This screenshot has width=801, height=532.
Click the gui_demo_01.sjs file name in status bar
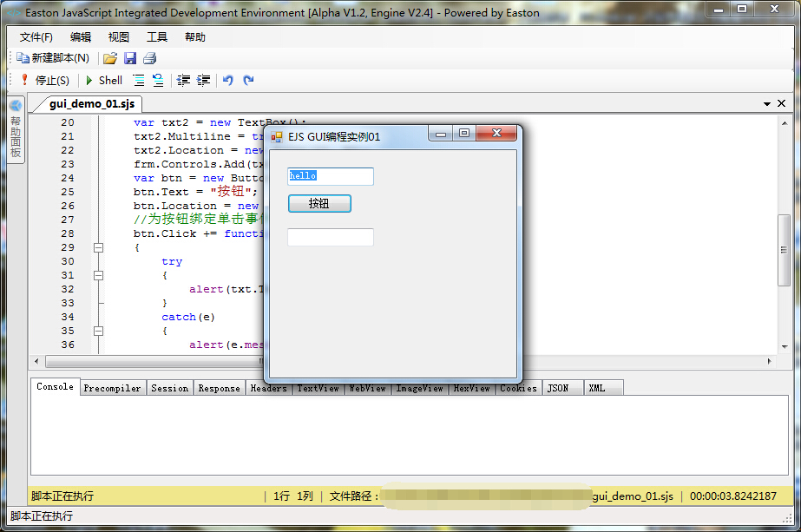(633, 496)
